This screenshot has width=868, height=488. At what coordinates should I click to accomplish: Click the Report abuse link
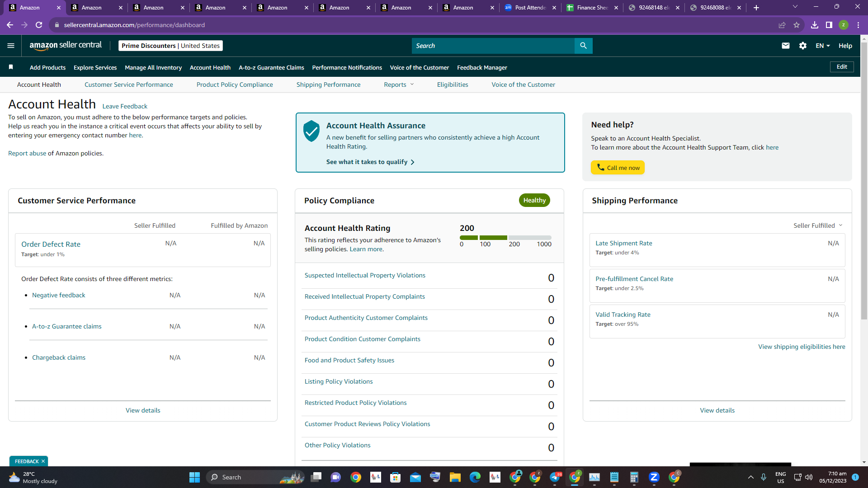pyautogui.click(x=27, y=153)
